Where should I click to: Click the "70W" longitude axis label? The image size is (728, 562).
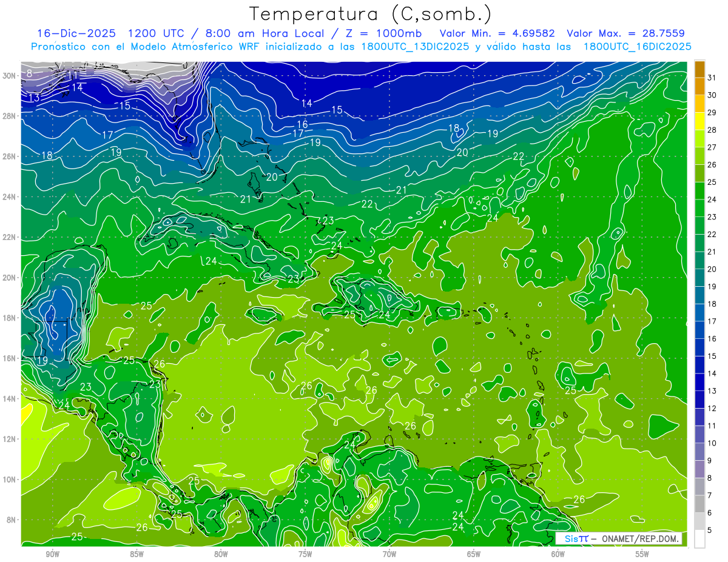(389, 555)
